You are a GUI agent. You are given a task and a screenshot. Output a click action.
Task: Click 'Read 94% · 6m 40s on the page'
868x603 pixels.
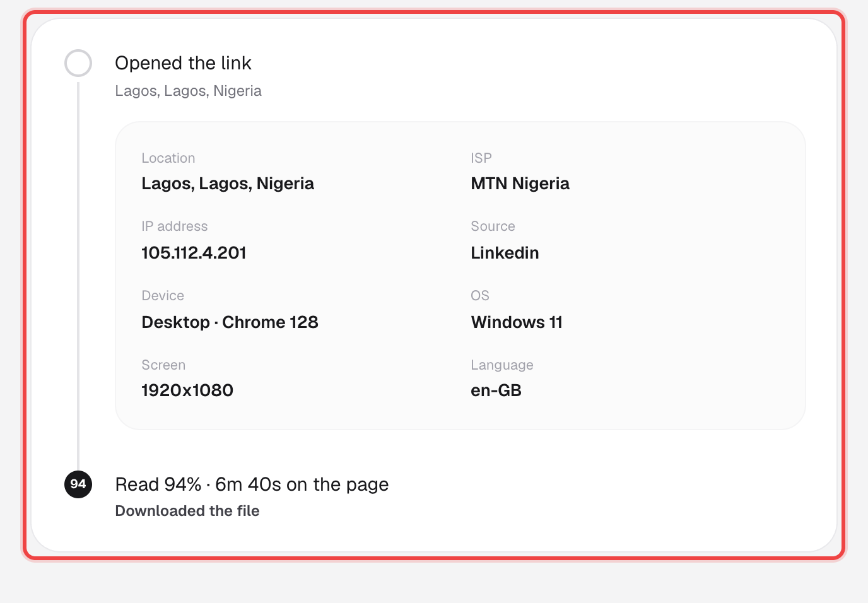click(x=252, y=484)
